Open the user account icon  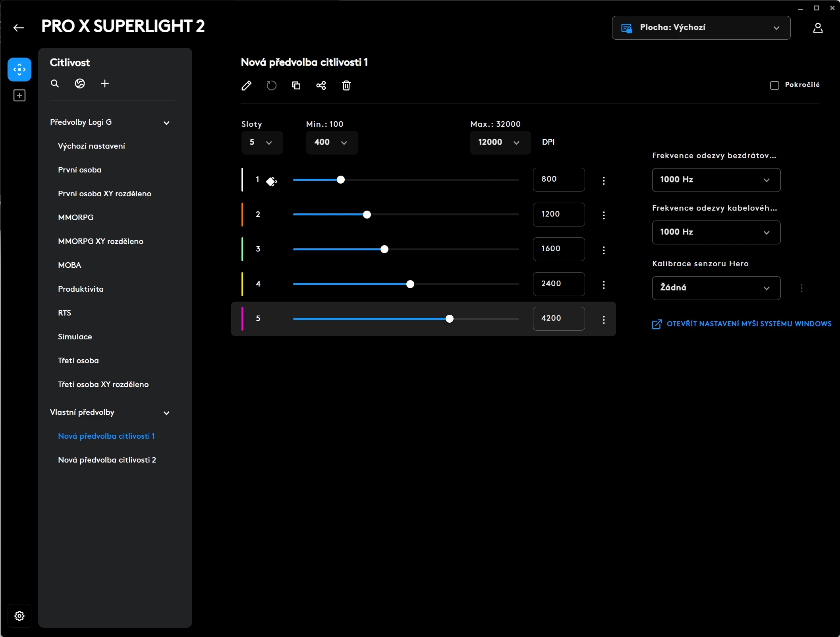click(818, 28)
